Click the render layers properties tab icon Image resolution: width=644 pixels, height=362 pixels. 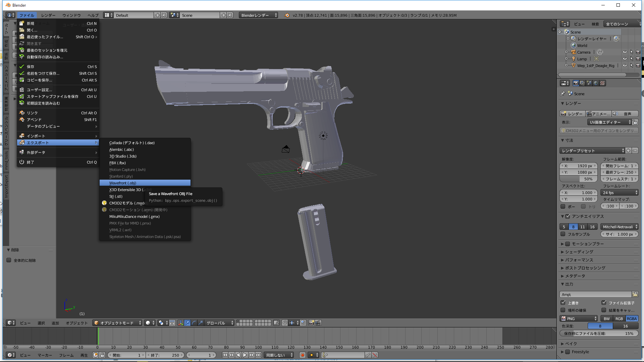[x=582, y=83]
